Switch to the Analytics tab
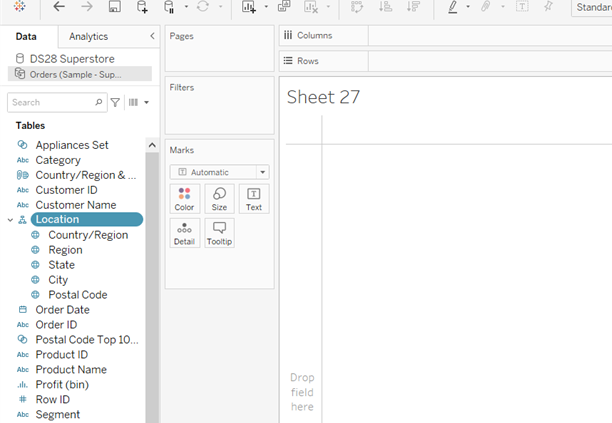612x423 pixels. tap(88, 37)
